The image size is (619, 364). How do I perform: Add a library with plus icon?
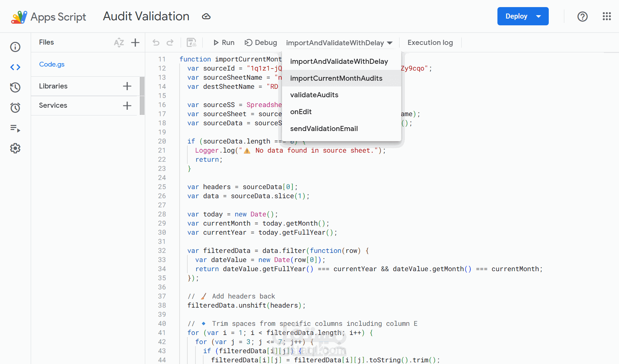click(x=127, y=86)
